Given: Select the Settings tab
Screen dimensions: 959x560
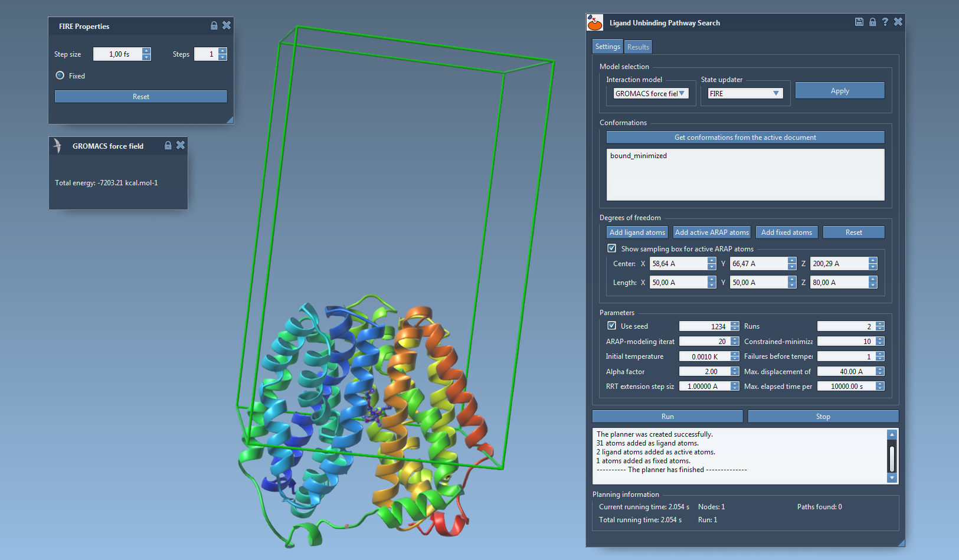Looking at the screenshot, I should coord(607,47).
